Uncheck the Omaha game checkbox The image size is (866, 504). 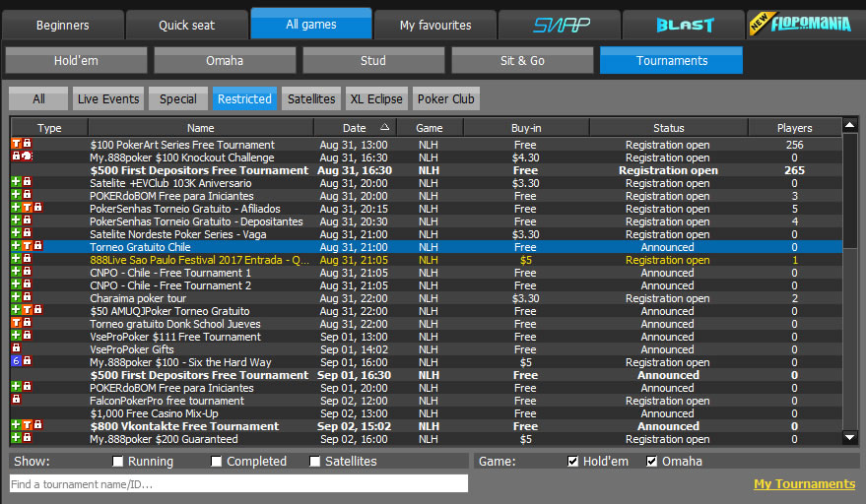(x=652, y=462)
